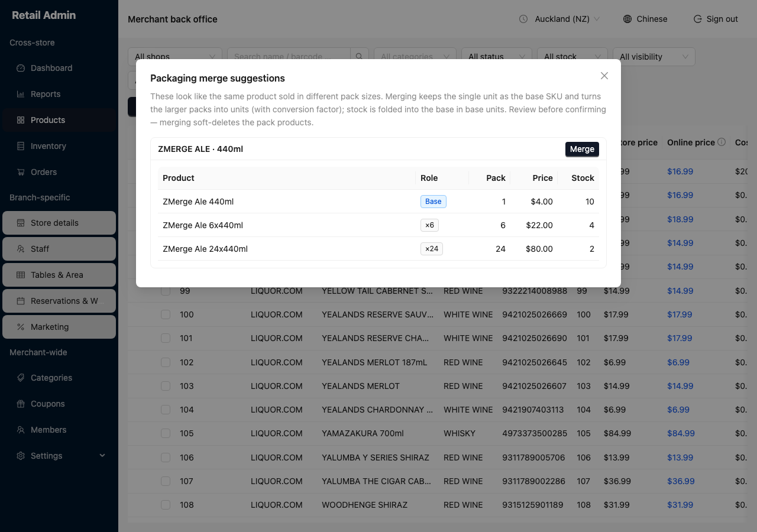Open the Members menu item
757x532 pixels.
pyautogui.click(x=59, y=430)
